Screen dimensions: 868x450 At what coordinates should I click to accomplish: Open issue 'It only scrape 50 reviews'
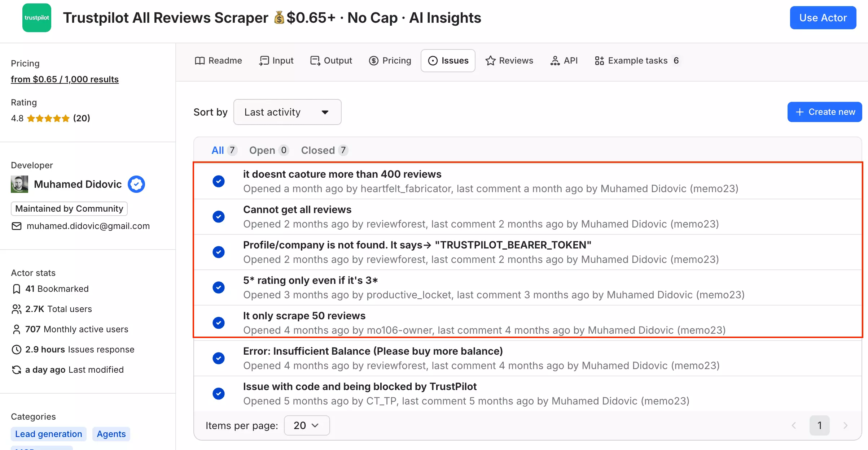tap(304, 316)
